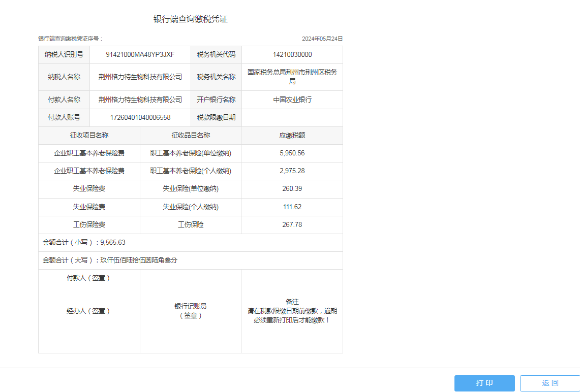580x392 pixels.
Task: Click the 返回 back button
Action: 550,383
